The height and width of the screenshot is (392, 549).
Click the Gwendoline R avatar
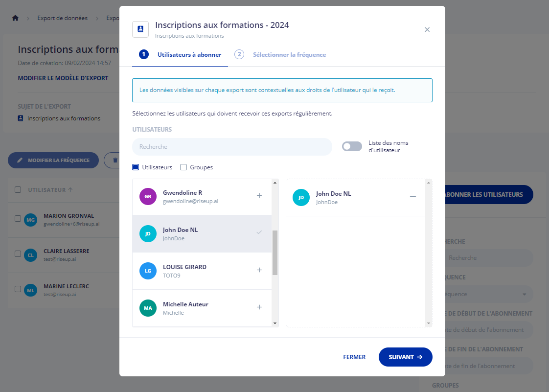pyautogui.click(x=148, y=197)
